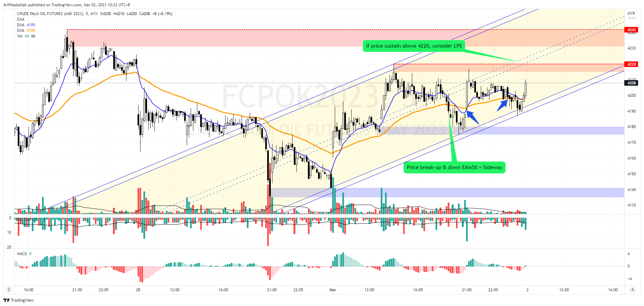
Task: Click the A auto-scale button
Action: tap(633, 290)
